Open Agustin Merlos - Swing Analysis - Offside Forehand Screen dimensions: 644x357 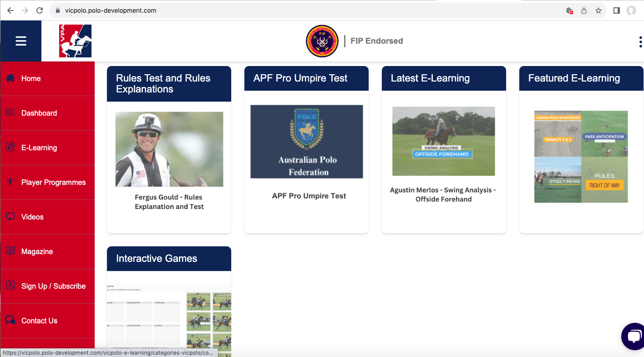tap(443, 194)
